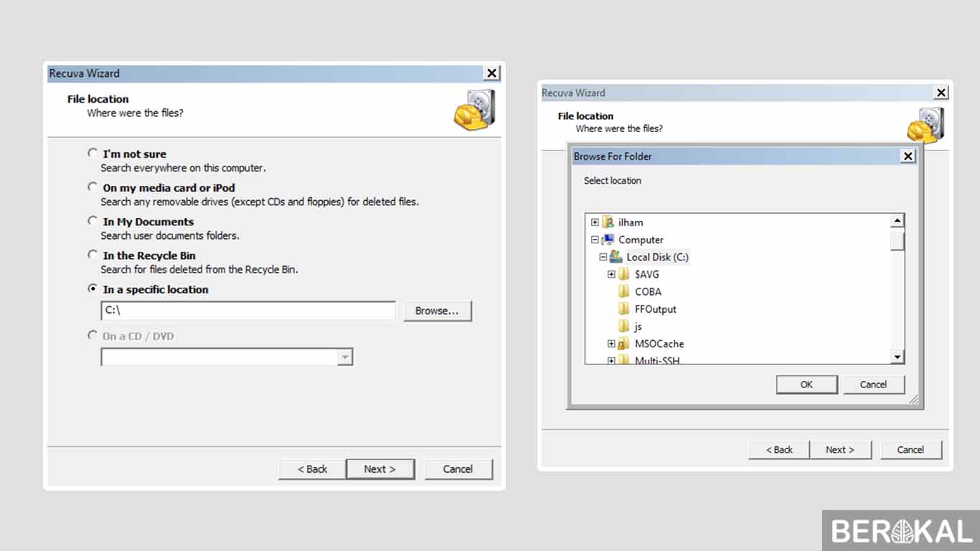Open the FFOutput folder icon

[625, 309]
